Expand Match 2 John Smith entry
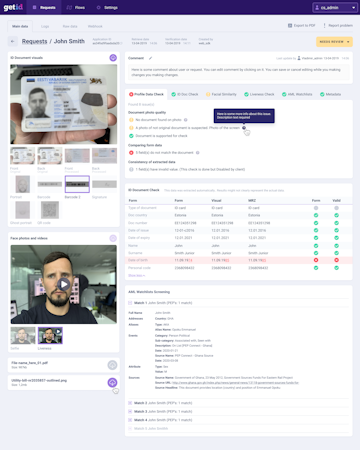The height and width of the screenshot is (450, 360). (x=130, y=403)
